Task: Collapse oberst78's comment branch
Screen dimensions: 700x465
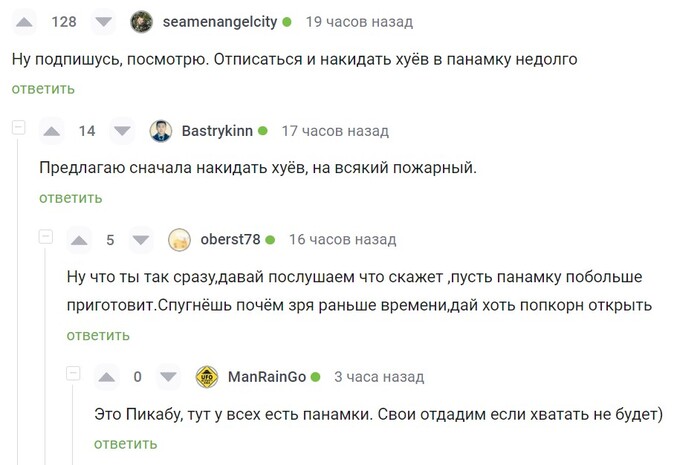Action: [x=46, y=236]
